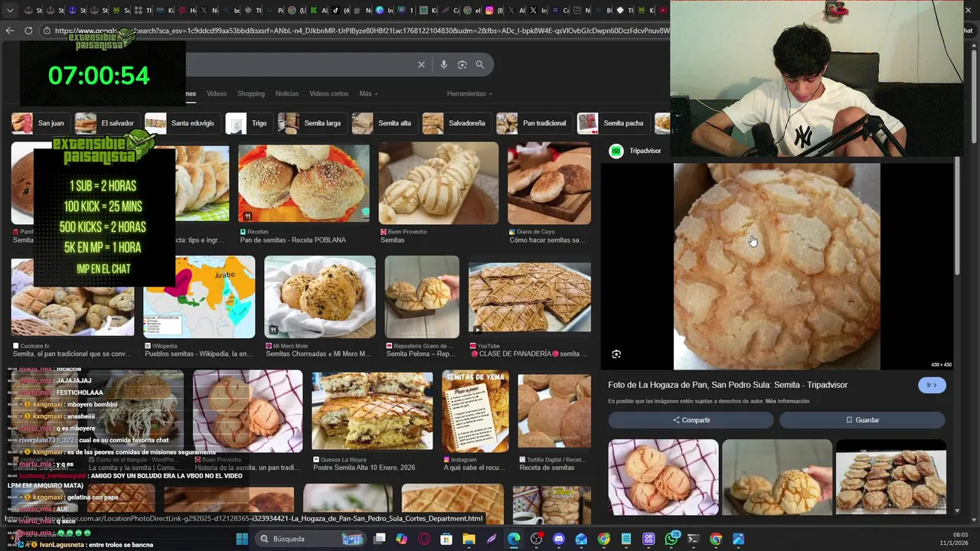The height and width of the screenshot is (551, 980).
Task: Open the Terminal icon in the taskbar
Action: [694, 539]
